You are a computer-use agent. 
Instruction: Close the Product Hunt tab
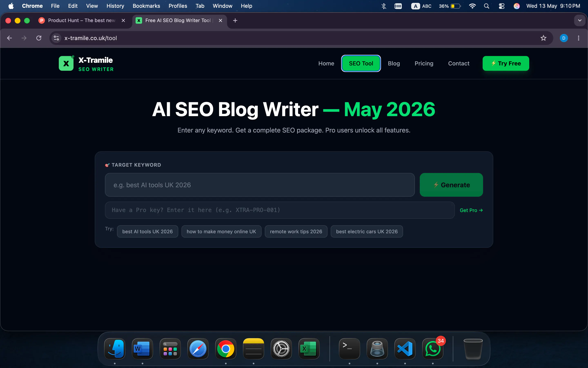click(123, 20)
